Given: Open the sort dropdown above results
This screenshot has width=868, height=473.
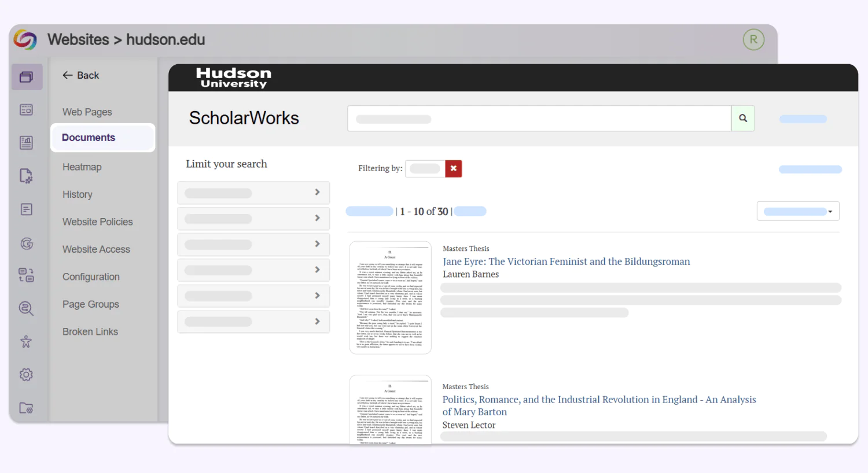Looking at the screenshot, I should (798, 211).
